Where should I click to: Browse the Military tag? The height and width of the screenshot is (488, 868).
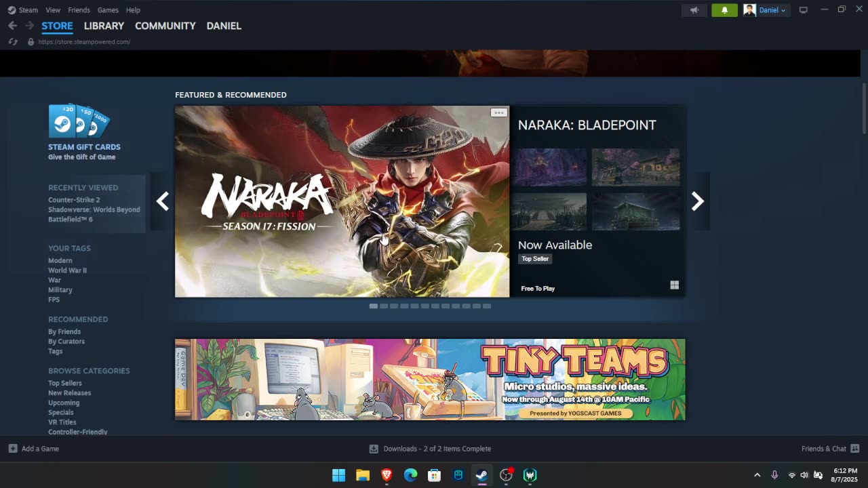pos(60,290)
